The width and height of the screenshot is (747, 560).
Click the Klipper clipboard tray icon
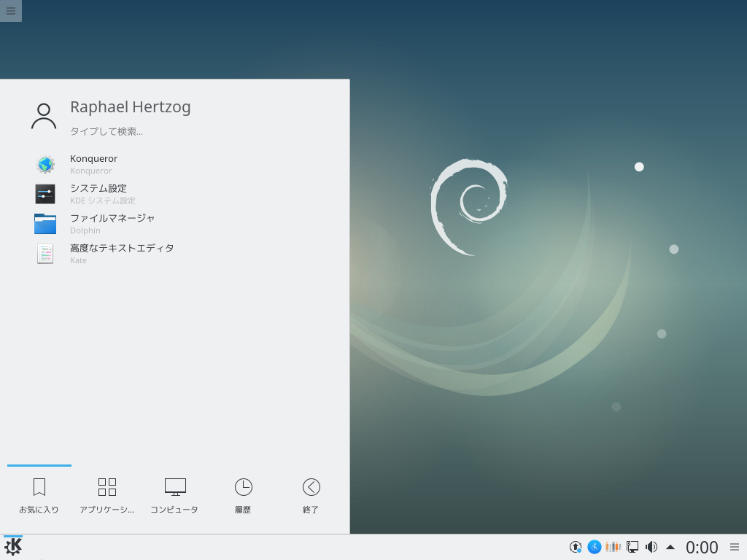pyautogui.click(x=613, y=547)
